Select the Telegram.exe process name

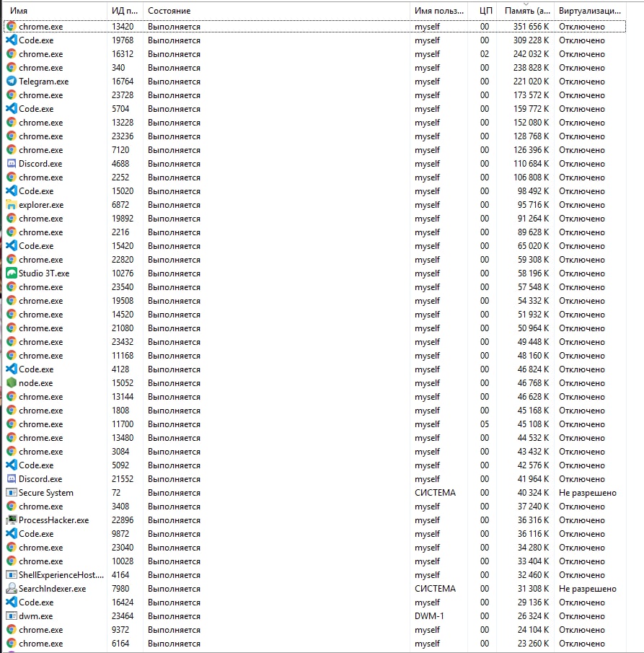tap(44, 82)
